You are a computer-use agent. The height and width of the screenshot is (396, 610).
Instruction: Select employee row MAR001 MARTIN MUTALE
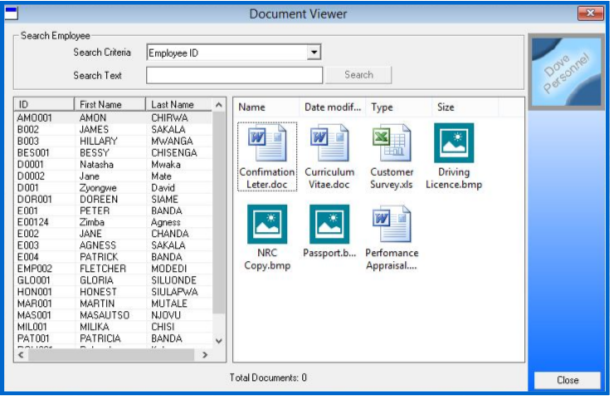[x=114, y=303]
